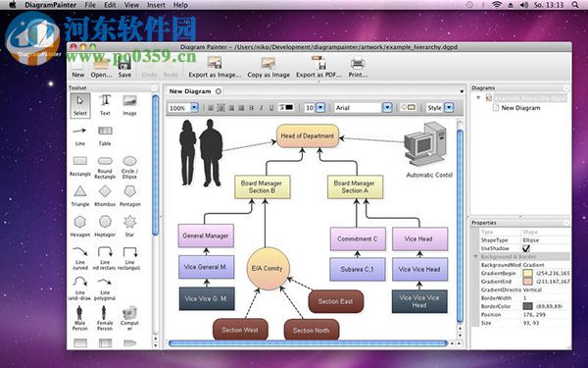Open the font size 10 dropdown

(x=320, y=108)
